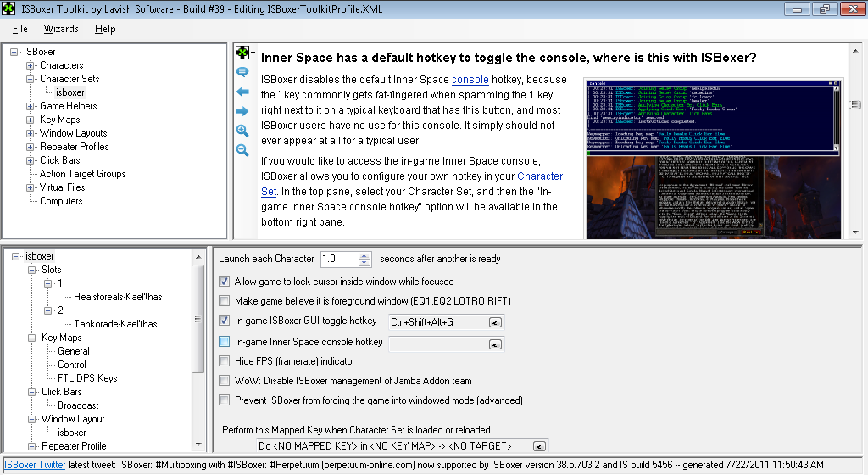The image size is (868, 475).
Task: Click the arrow button beside Ctrl+Shift+Alt+G hotkey
Action: [x=495, y=323]
